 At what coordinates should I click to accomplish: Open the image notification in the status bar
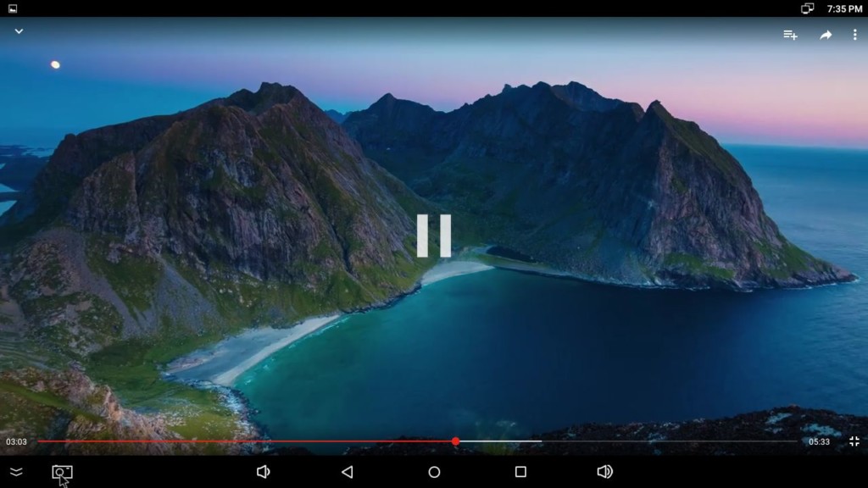coord(13,8)
